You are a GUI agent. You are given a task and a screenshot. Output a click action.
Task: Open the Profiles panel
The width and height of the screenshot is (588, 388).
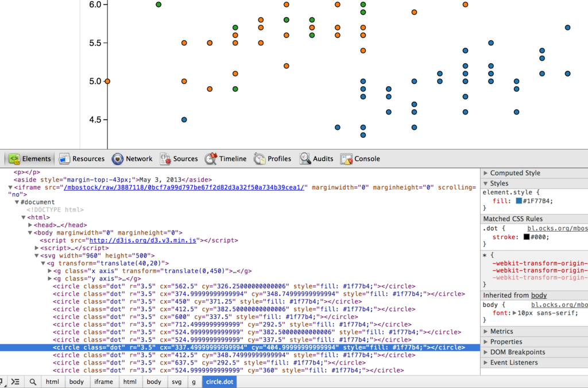click(273, 159)
